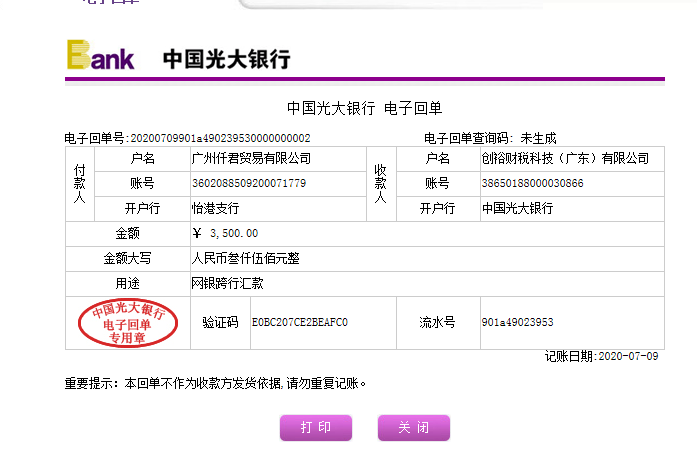Click the 未生成 query code status
The image size is (697, 476).
[x=538, y=138]
